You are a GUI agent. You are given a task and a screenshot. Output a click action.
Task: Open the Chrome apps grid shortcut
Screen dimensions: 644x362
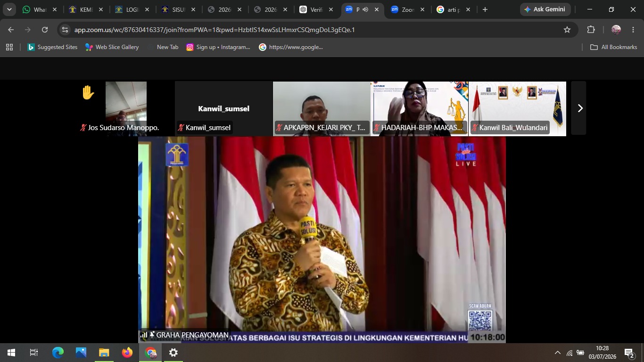[9, 47]
